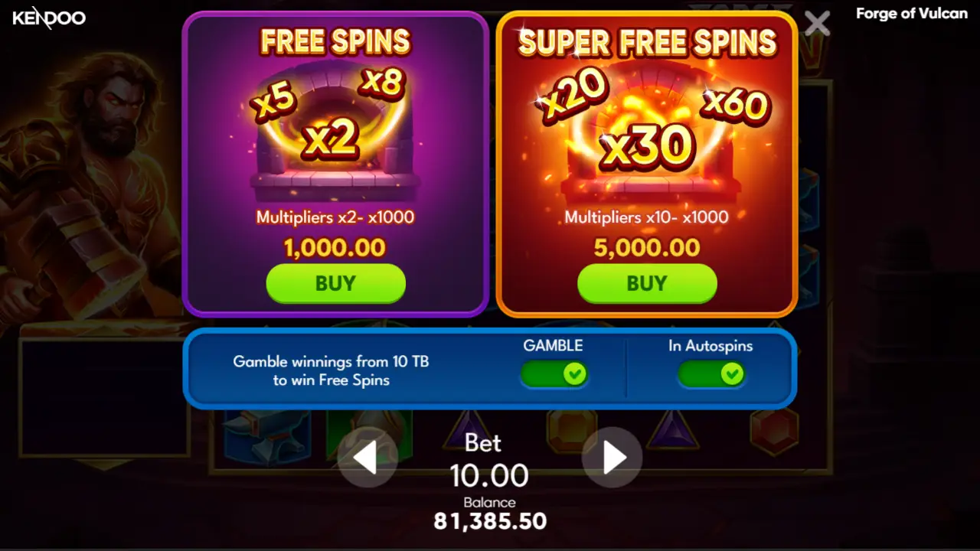Disable the In Autospins toggle
The height and width of the screenshot is (551, 980).
tap(711, 373)
